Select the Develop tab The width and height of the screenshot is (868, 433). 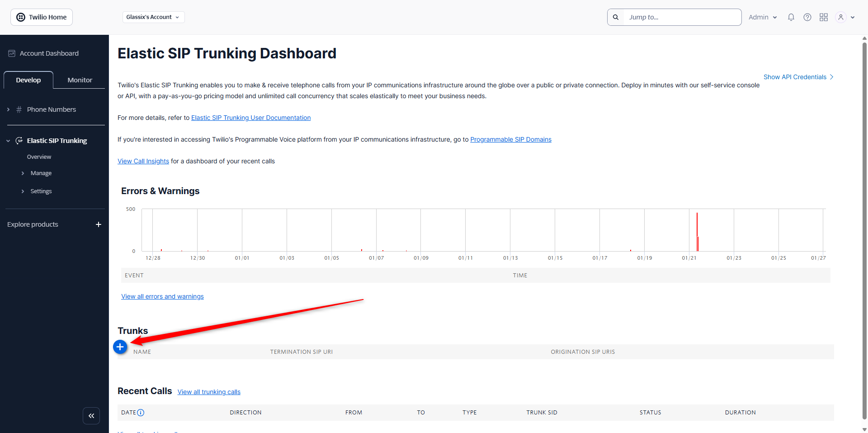[28, 80]
